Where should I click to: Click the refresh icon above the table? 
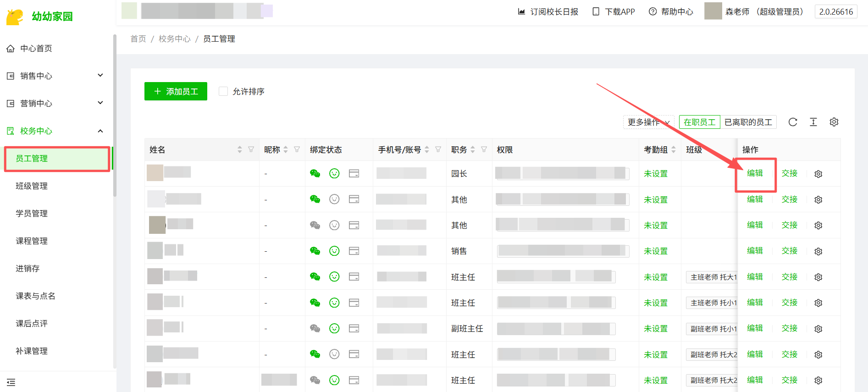pyautogui.click(x=792, y=122)
